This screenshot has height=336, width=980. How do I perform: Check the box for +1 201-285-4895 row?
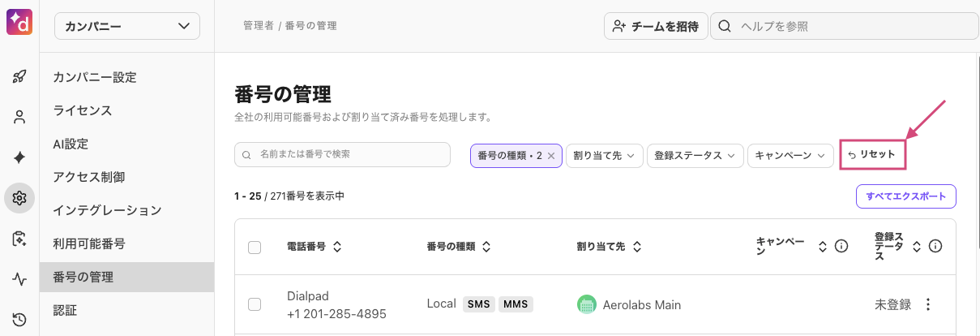pyautogui.click(x=255, y=304)
